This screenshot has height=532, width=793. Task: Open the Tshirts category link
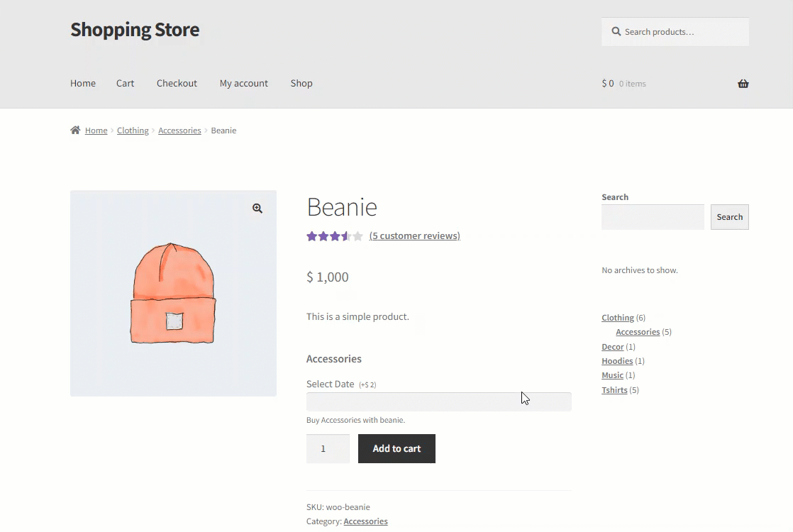click(614, 390)
